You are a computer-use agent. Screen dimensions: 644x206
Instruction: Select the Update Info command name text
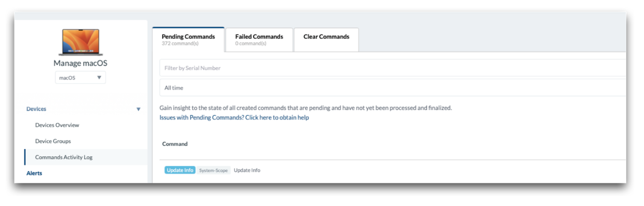(247, 170)
